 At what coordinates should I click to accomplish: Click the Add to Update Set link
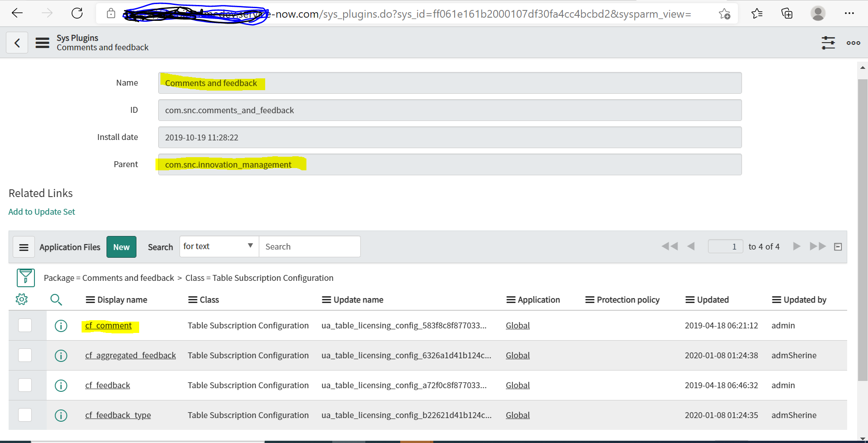(41, 212)
